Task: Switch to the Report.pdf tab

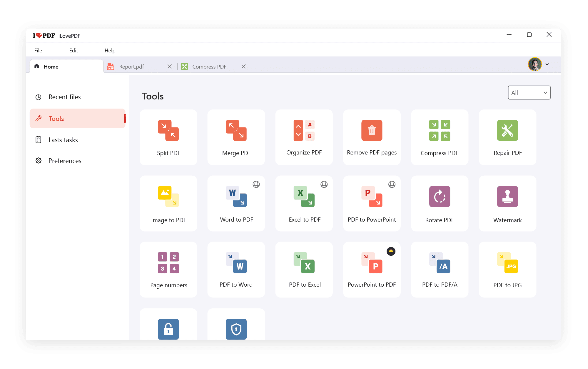Action: 131,67
